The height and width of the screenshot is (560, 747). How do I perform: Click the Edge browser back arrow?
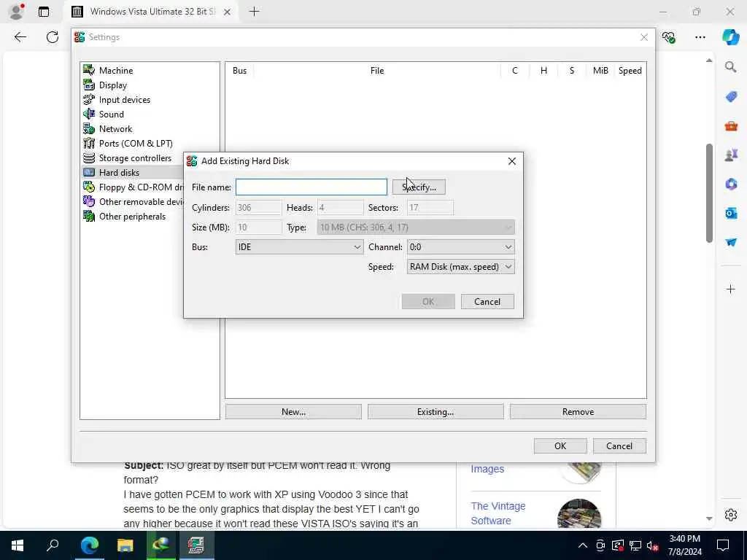20,37
